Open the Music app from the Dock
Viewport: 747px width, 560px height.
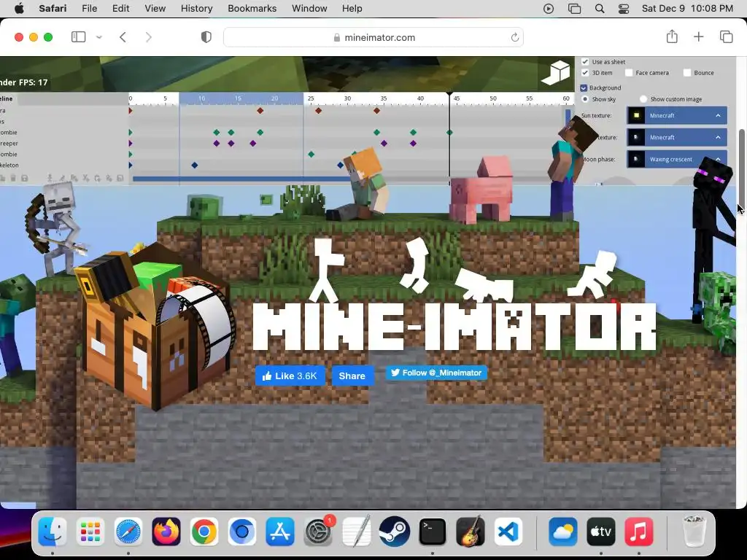coord(639,532)
